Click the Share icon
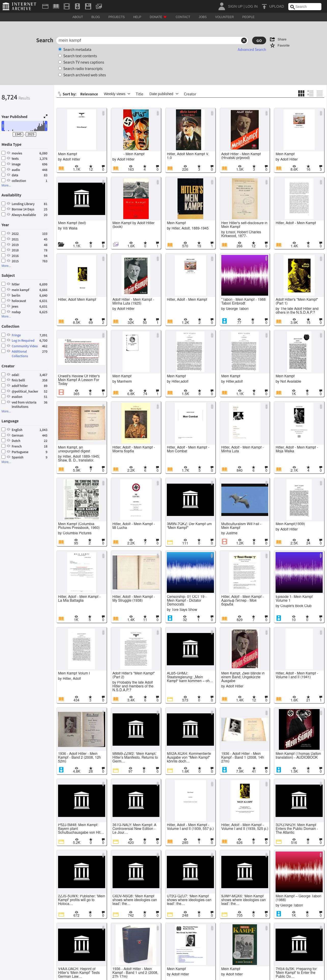327x980 pixels. tap(272, 39)
